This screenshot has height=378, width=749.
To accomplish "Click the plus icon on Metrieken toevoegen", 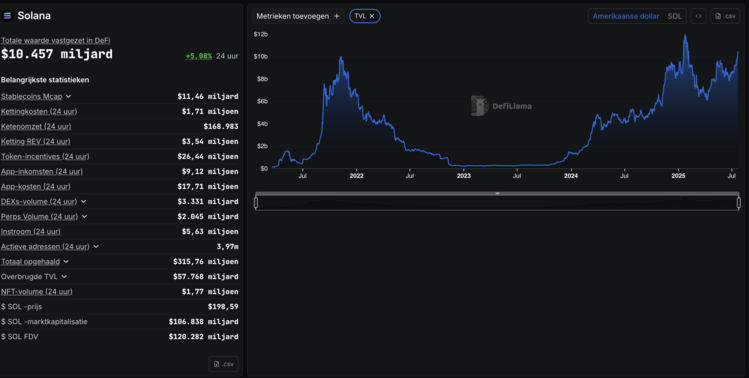I will click(336, 16).
